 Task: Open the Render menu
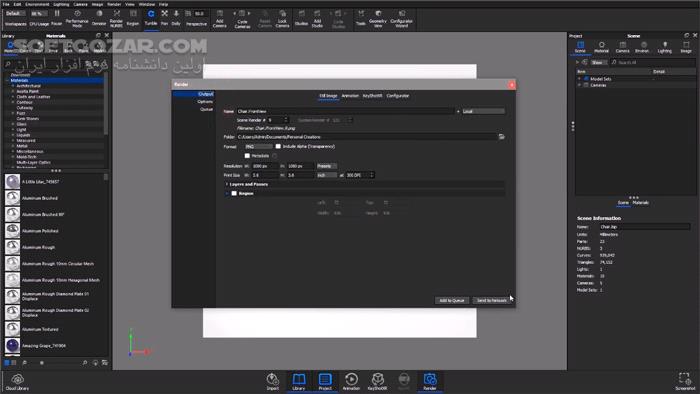pyautogui.click(x=114, y=4)
